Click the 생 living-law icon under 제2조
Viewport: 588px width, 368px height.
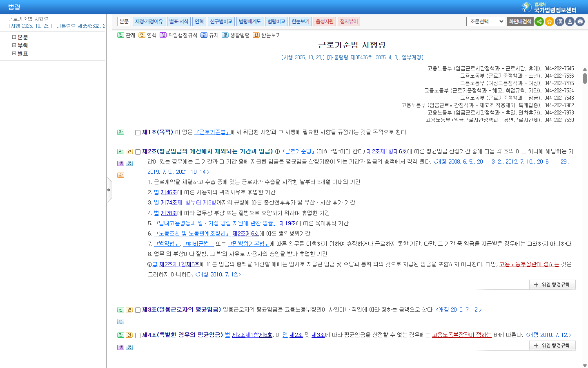129,164
